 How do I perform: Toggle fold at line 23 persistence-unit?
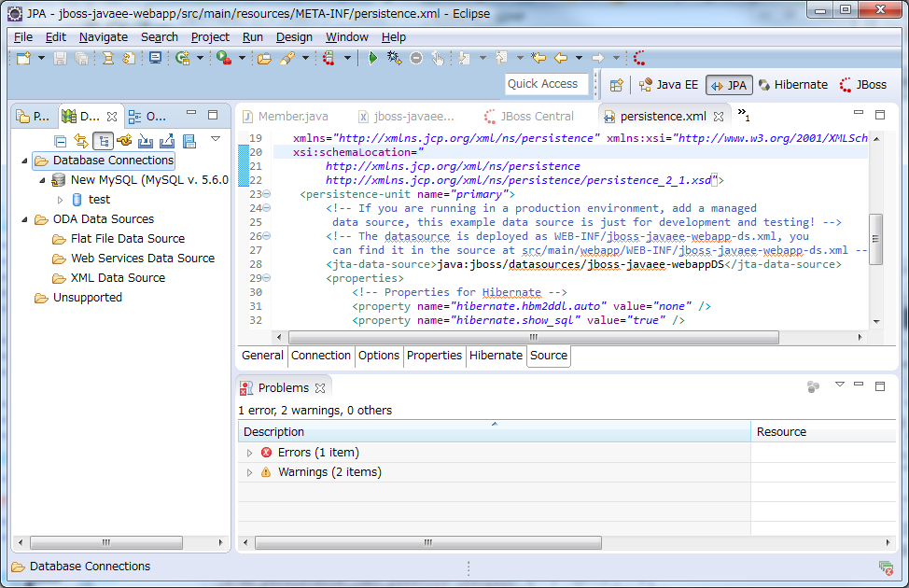coord(267,194)
